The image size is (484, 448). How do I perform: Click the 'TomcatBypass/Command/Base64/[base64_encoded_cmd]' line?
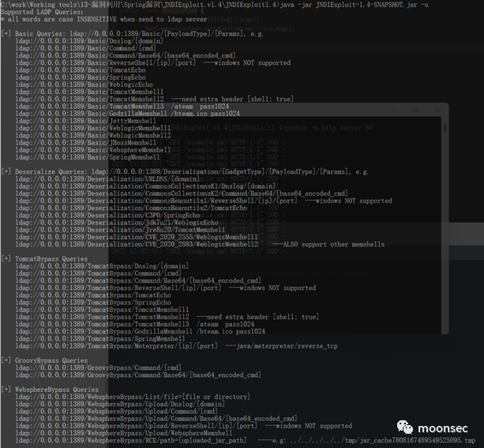[138, 280]
